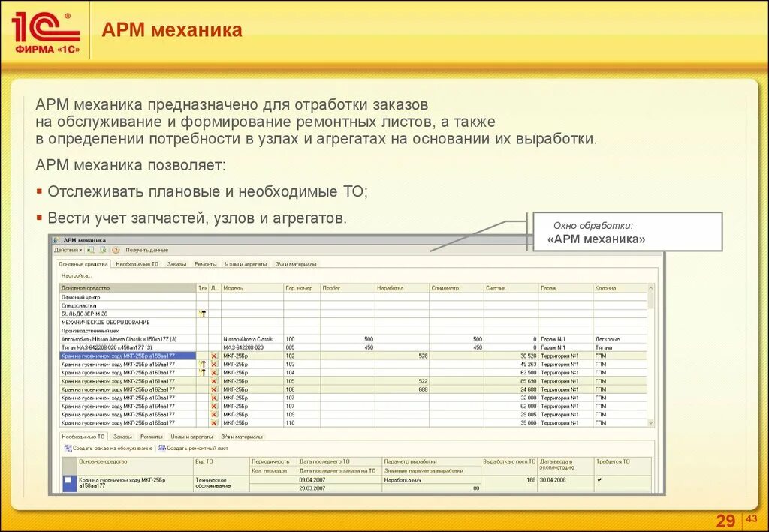Click the hammer icon in the а159аа177 crane row

202,365
